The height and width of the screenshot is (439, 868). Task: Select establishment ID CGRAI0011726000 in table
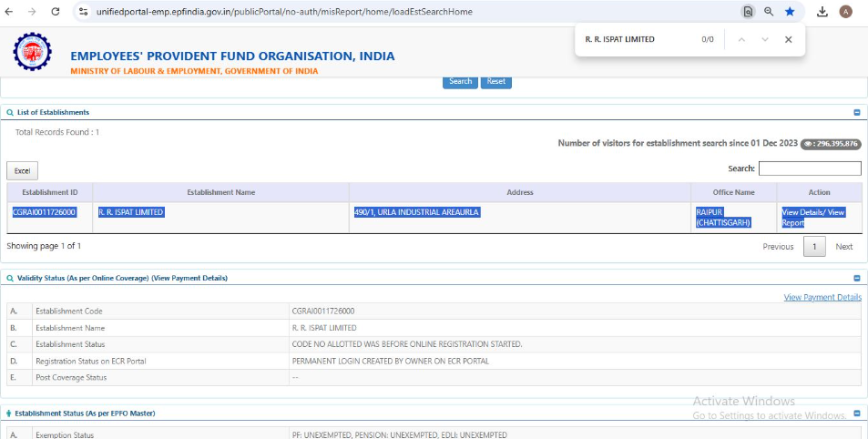tap(45, 212)
